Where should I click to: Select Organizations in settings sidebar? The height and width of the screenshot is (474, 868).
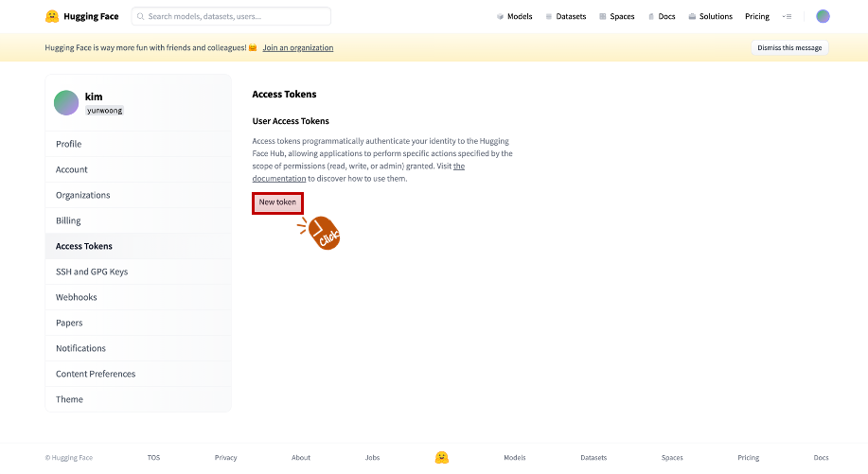pyautogui.click(x=138, y=195)
